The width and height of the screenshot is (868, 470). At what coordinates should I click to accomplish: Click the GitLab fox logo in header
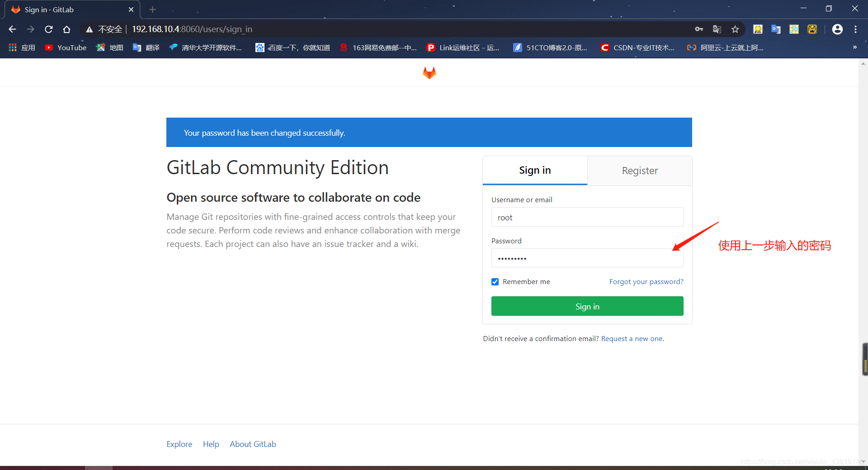pos(429,72)
